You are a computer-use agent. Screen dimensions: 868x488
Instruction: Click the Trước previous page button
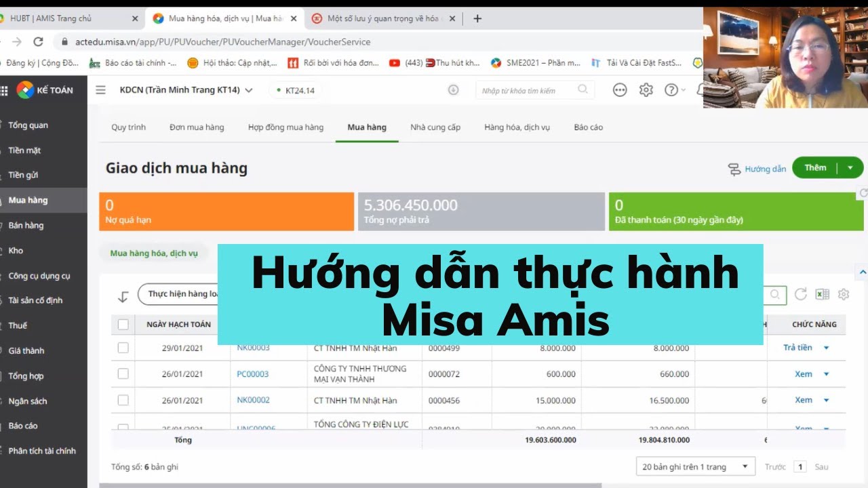[775, 467]
